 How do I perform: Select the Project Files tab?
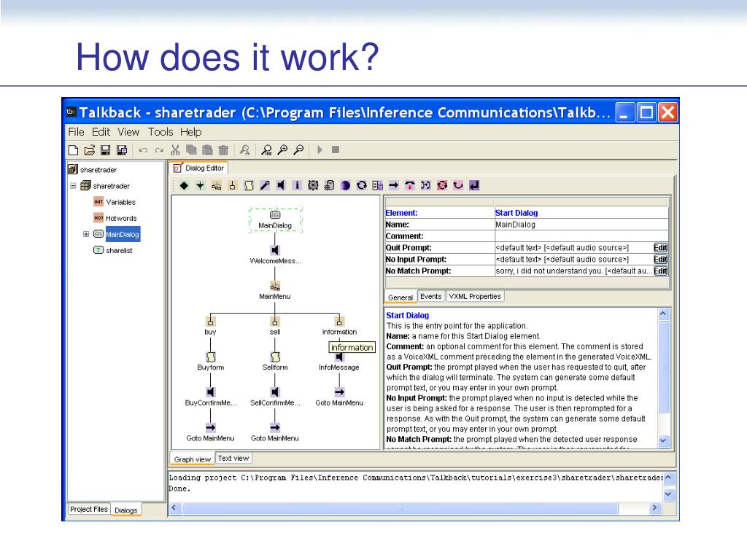[x=89, y=509]
